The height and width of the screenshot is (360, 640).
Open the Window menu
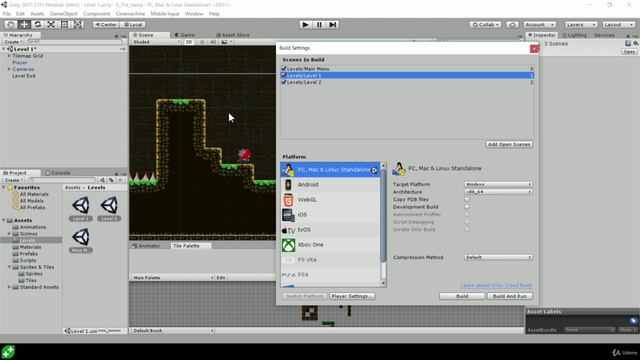pos(194,13)
